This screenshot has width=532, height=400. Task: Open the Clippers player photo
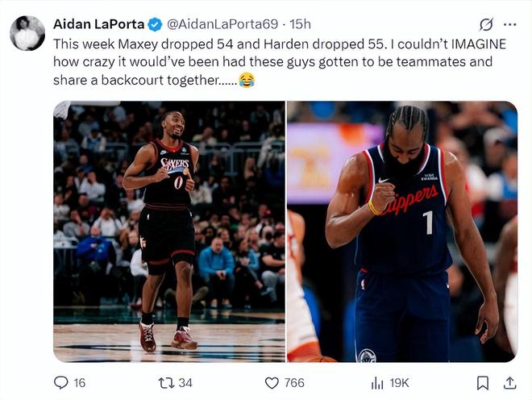click(x=402, y=231)
